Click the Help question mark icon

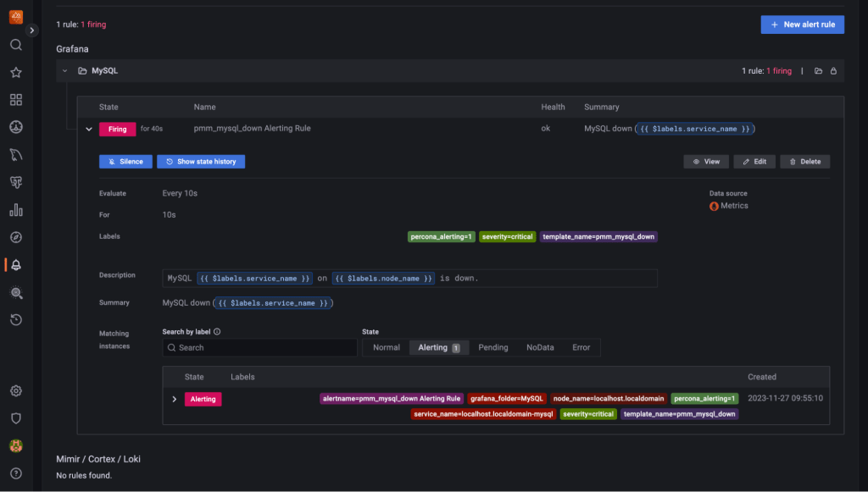(x=15, y=473)
